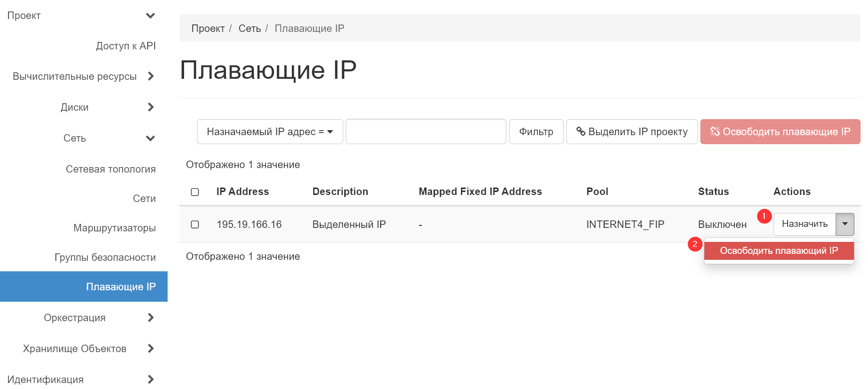The image size is (868, 389).
Task: Go to Группы безопасности page
Action: point(105,257)
